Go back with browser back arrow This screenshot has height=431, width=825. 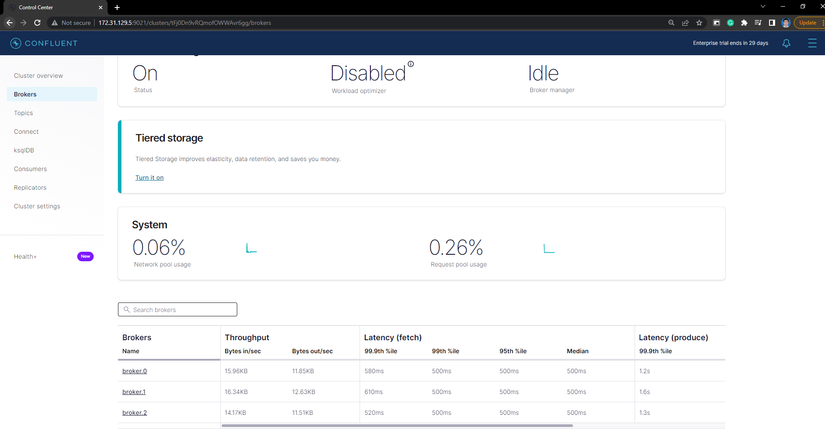[9, 23]
